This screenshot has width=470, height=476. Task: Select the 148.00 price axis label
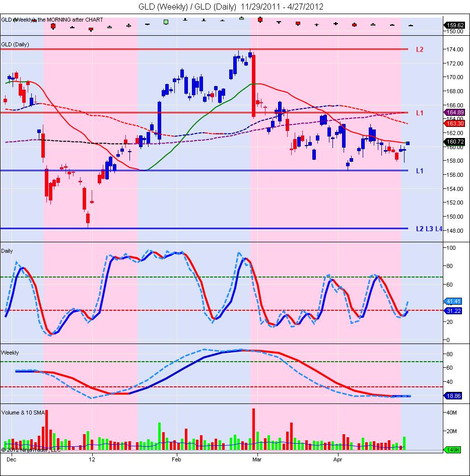click(x=455, y=230)
